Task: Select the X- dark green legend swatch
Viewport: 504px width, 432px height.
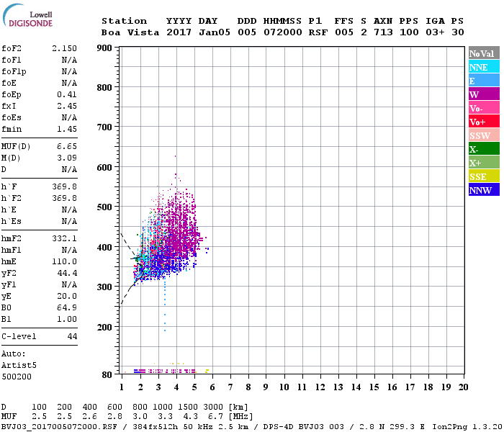Action: coord(484,149)
